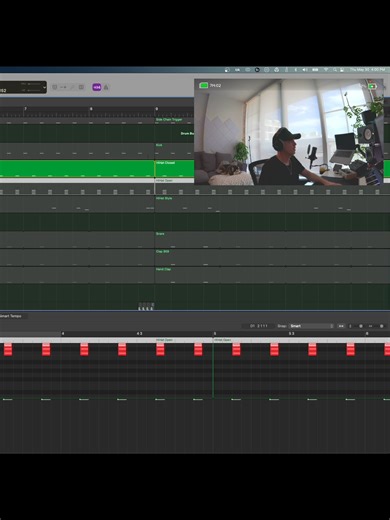The image size is (390, 520).
Task: Select the Hand Clap region
Action: pyautogui.click(x=272, y=275)
